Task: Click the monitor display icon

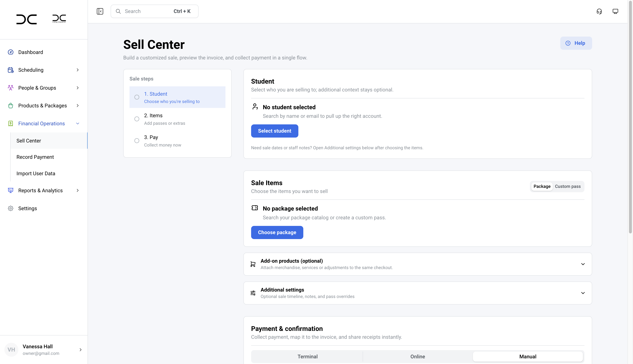Action: pyautogui.click(x=615, y=11)
